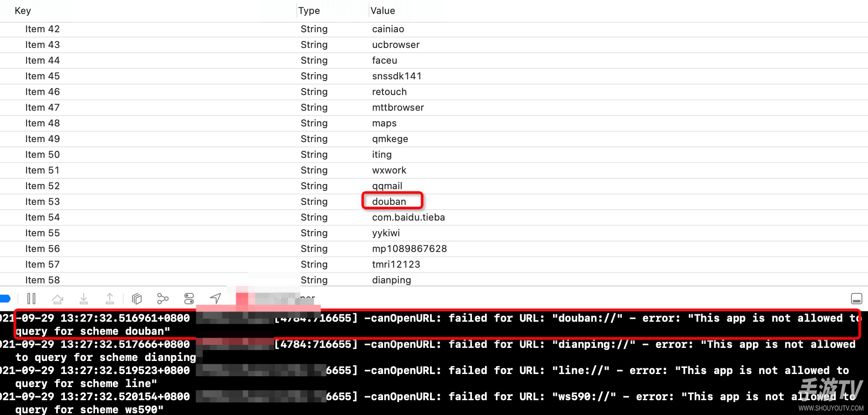This screenshot has height=415, width=868.
Task: Select the value "dianping" in Item 58
Action: click(x=392, y=280)
